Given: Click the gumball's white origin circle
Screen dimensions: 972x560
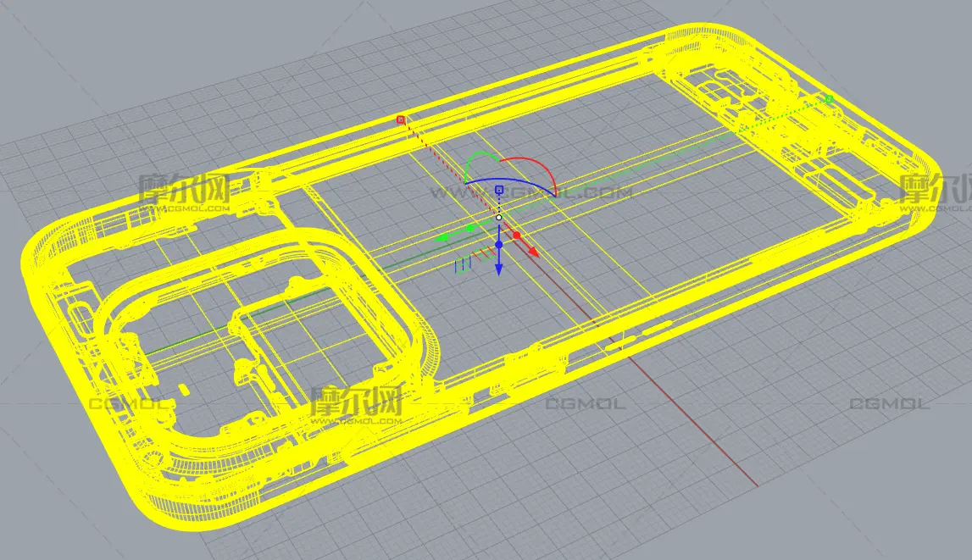Looking at the screenshot, I should [499, 218].
